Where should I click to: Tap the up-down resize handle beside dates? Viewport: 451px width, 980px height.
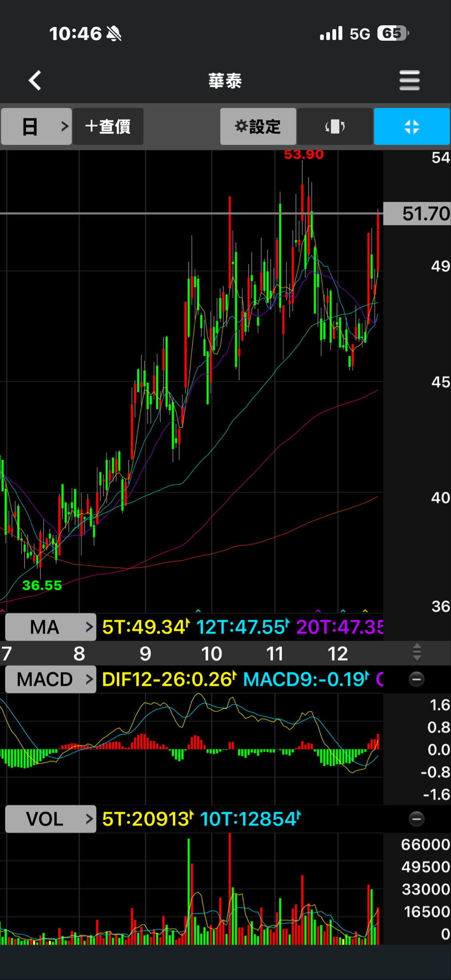click(417, 652)
